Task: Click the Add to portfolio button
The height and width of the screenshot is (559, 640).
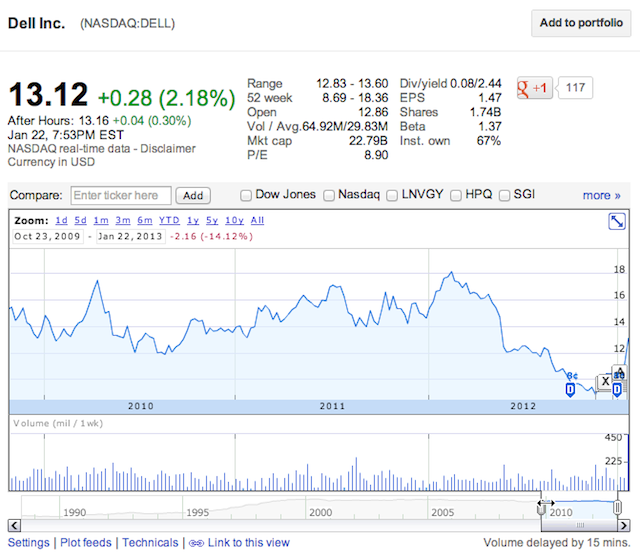Action: coord(581,23)
